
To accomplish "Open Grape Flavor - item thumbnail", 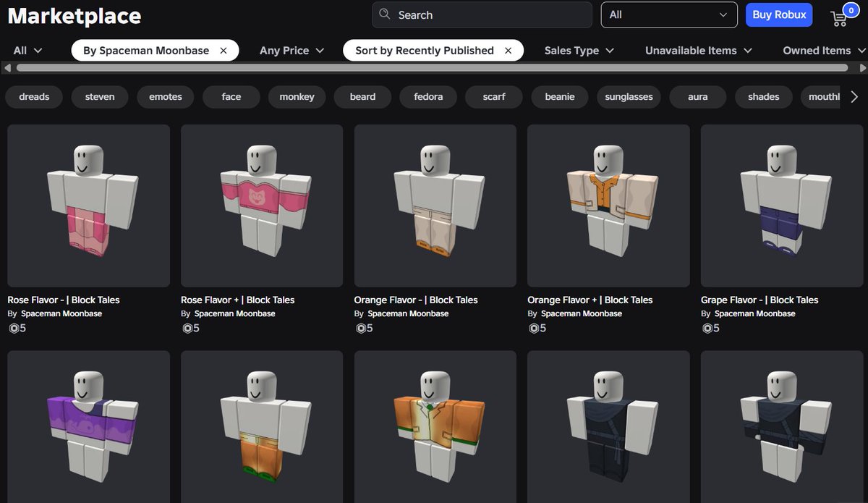I will tap(782, 206).
